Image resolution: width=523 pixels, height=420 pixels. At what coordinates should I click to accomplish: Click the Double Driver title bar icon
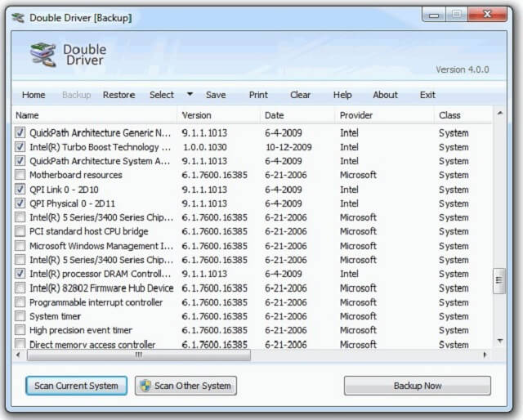pyautogui.click(x=18, y=18)
